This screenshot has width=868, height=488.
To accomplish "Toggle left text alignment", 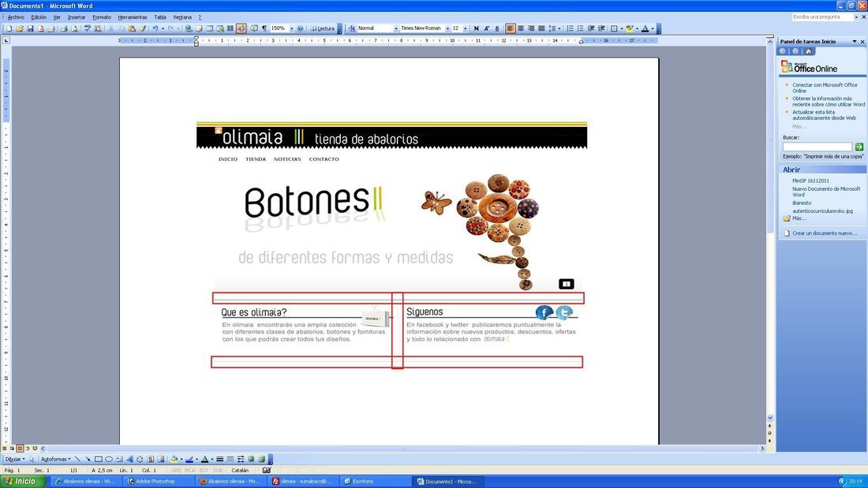I will point(511,28).
